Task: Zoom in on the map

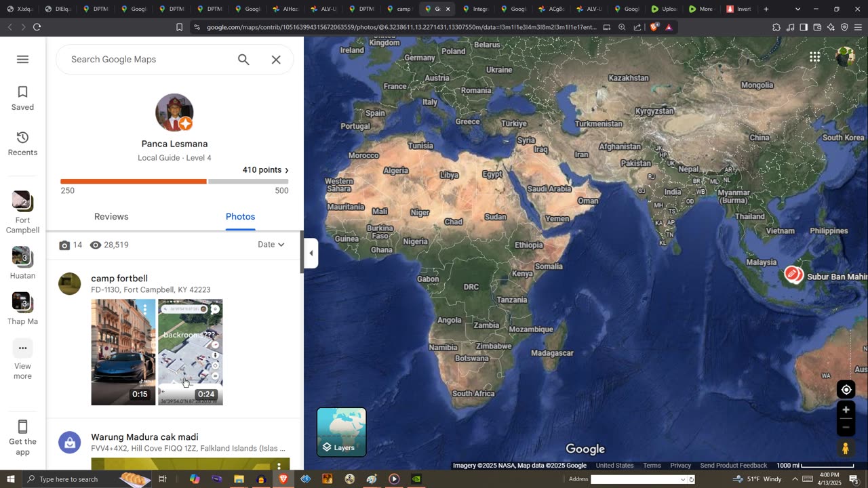Action: tap(846, 410)
